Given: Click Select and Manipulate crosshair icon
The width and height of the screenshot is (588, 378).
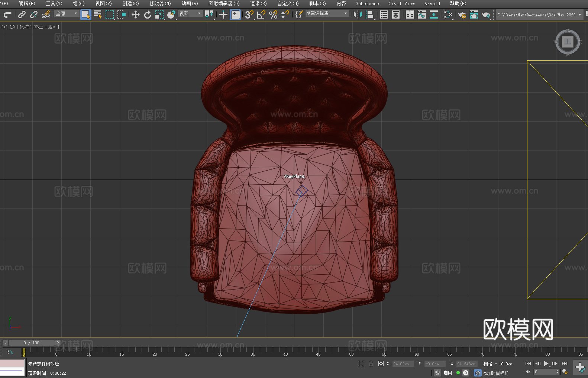Looking at the screenshot, I should (223, 14).
